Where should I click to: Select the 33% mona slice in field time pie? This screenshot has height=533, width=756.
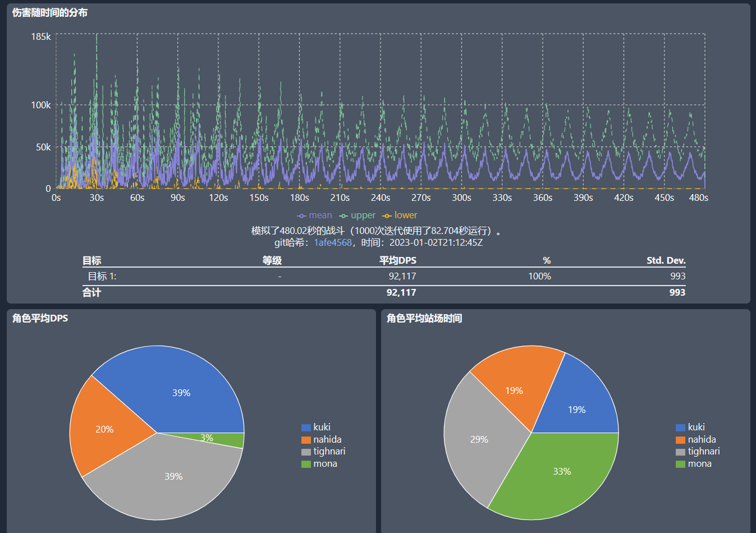[562, 472]
